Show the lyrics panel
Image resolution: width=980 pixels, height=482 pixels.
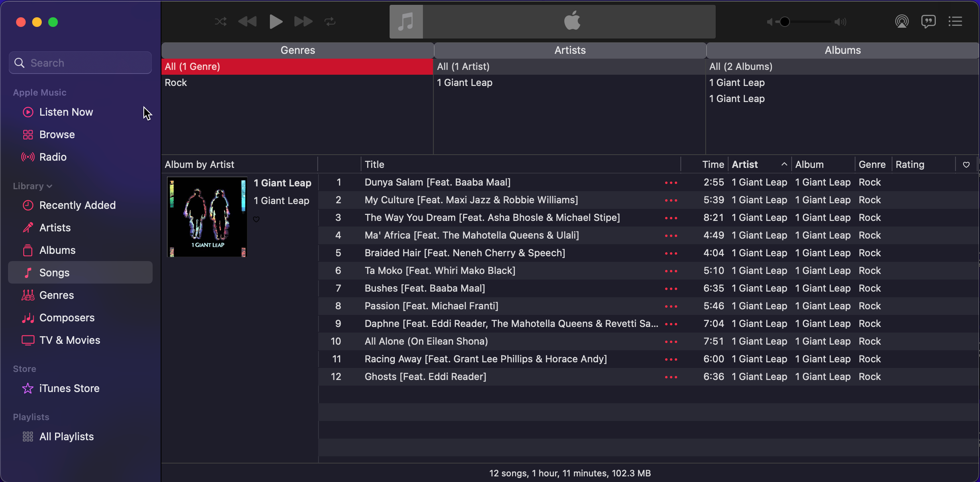click(928, 22)
